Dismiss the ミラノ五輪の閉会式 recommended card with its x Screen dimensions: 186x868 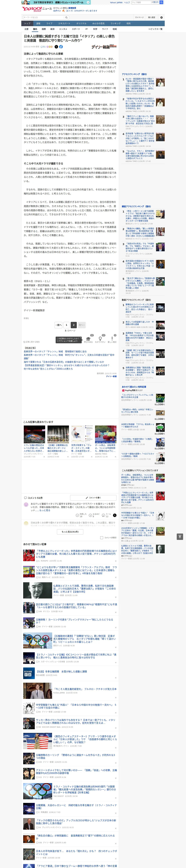(x=44, y=457)
